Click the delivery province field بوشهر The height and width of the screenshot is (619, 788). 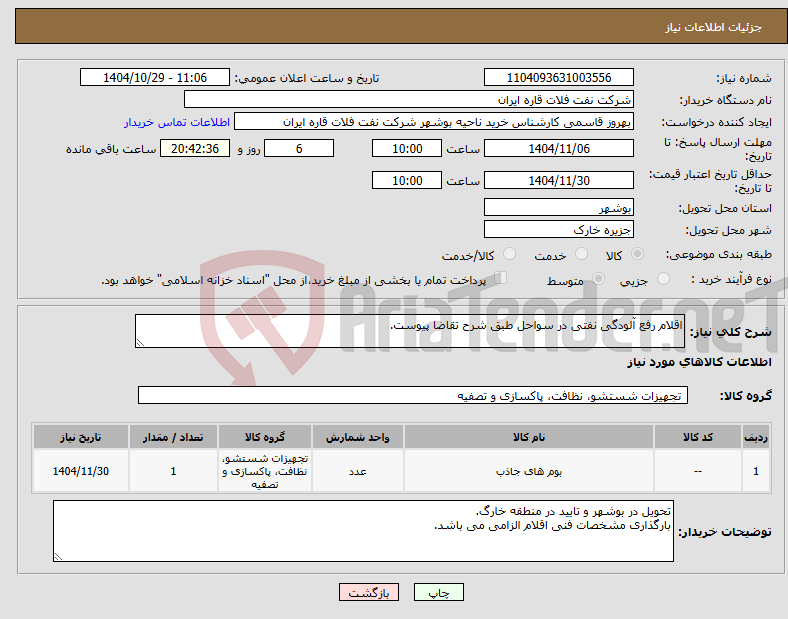click(x=559, y=208)
